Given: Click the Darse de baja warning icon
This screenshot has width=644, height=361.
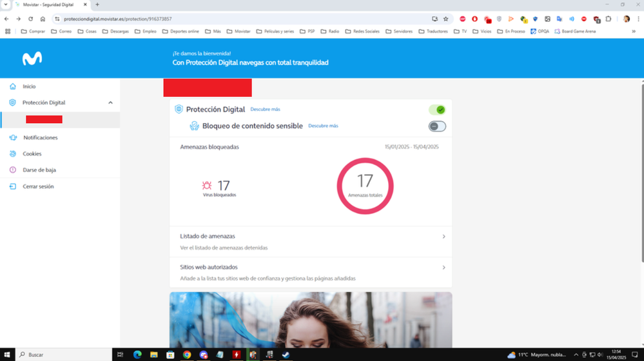Looking at the screenshot, I should [13, 170].
